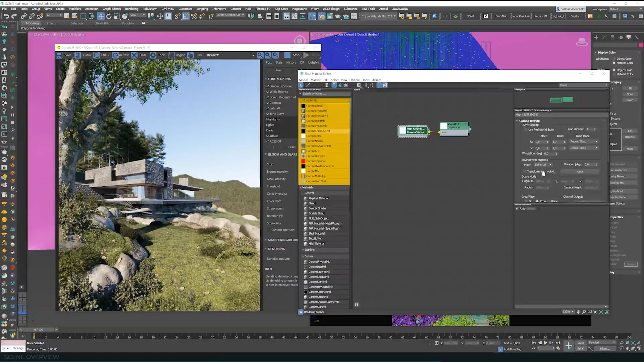Select the Move transform tool

tap(101, 16)
